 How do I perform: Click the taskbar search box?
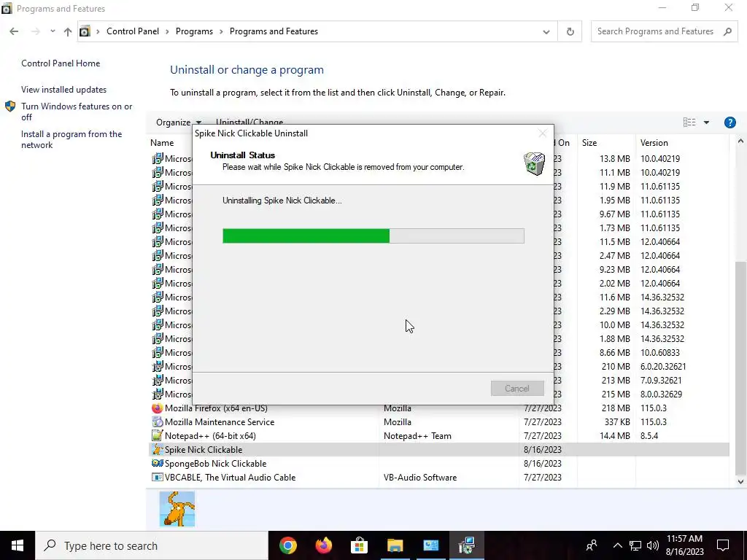tap(152, 545)
